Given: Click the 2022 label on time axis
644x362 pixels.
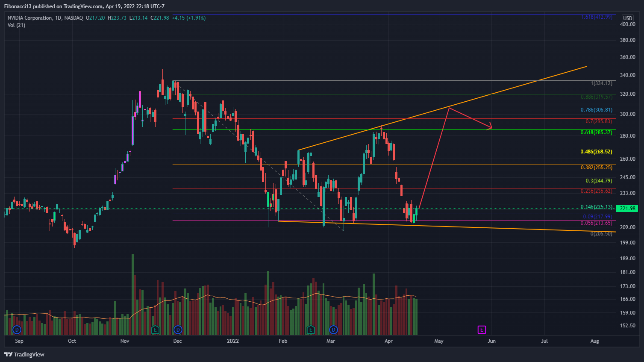Looking at the screenshot, I should (233, 341).
